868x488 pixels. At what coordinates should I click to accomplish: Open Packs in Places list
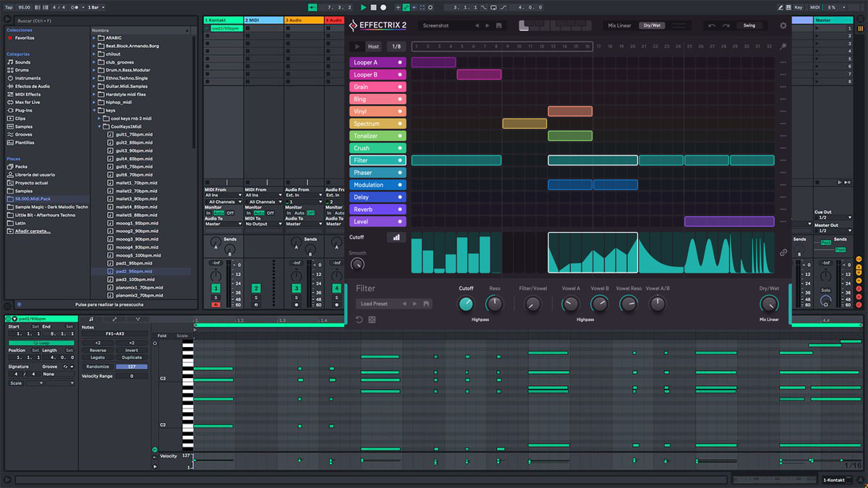21,166
